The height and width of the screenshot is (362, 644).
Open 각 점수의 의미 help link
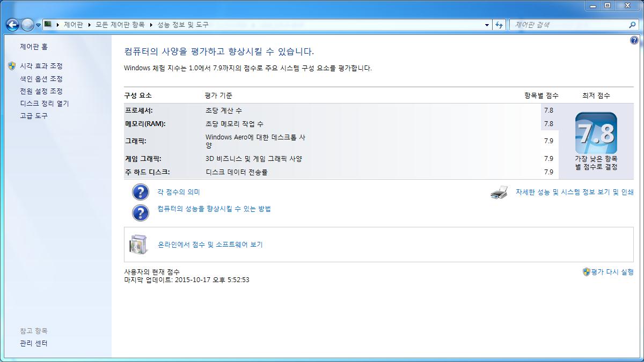[x=178, y=192]
